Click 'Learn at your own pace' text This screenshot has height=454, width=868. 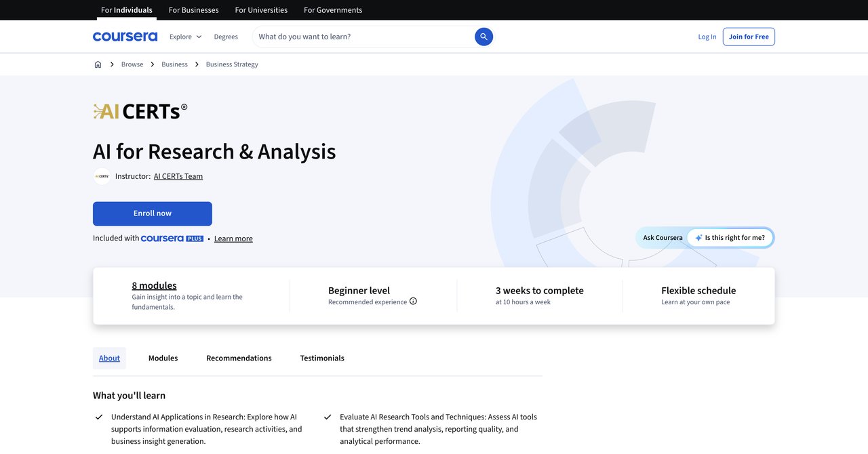pyautogui.click(x=696, y=302)
